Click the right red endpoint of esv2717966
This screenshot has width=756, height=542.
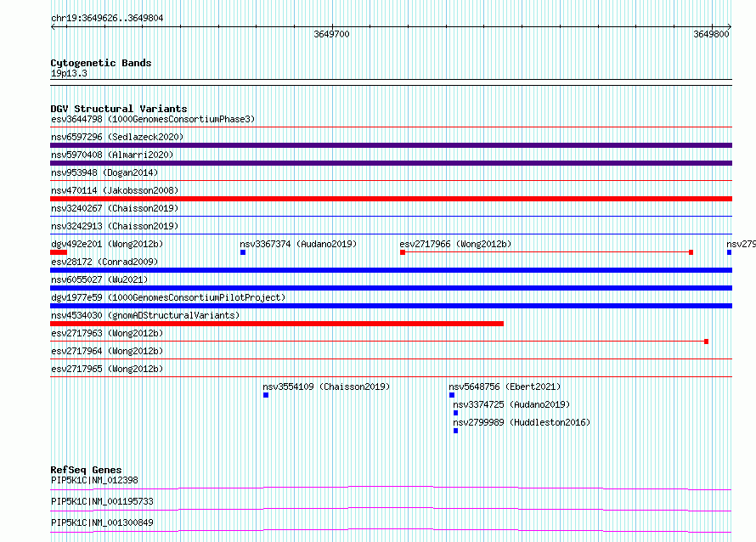[691, 252]
